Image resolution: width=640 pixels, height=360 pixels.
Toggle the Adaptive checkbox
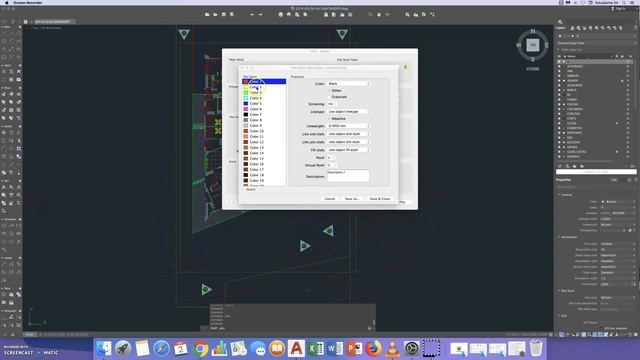coord(329,119)
